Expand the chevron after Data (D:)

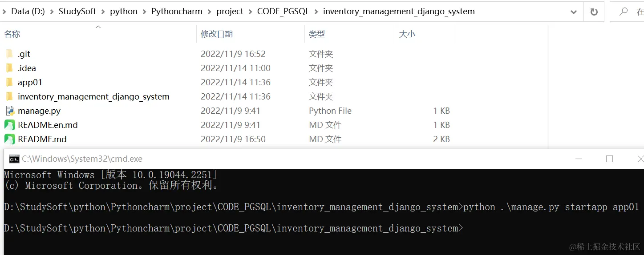[52, 12]
